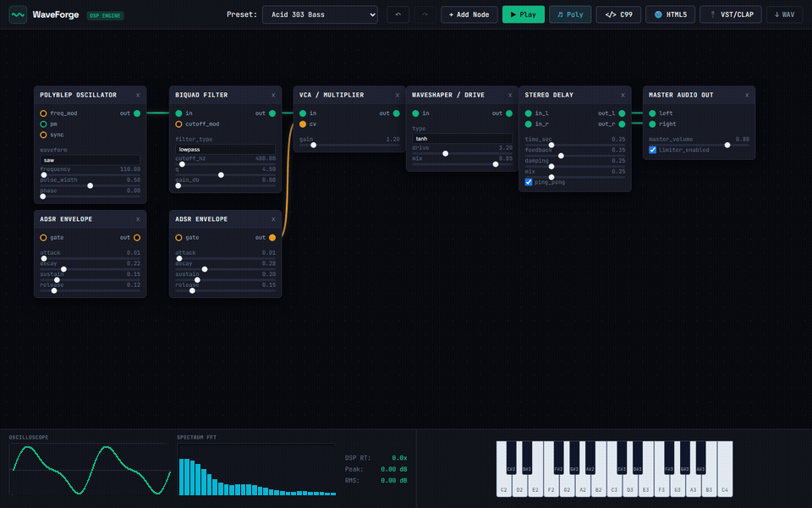Toggle Poly mode button
Screen dimensions: 812x508
point(570,14)
